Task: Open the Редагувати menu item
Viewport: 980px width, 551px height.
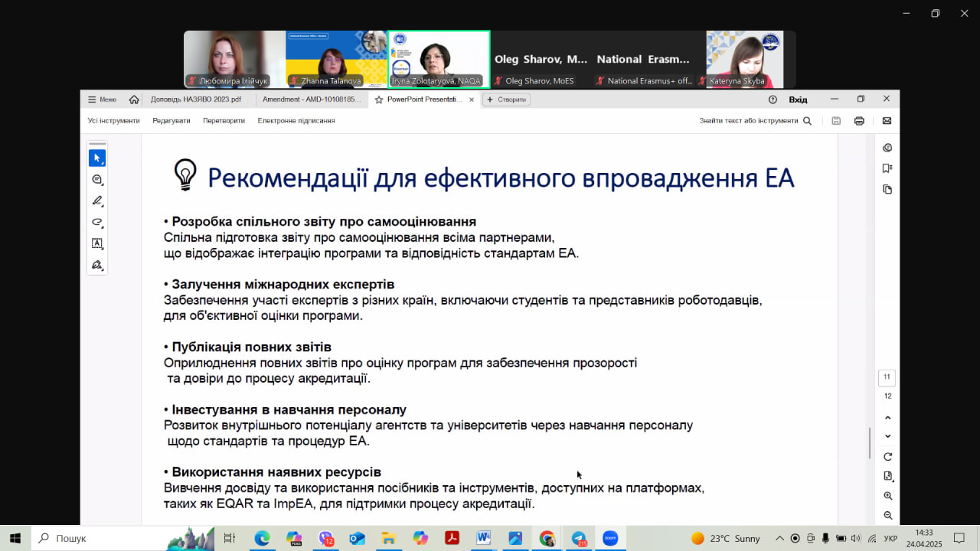Action: click(171, 121)
